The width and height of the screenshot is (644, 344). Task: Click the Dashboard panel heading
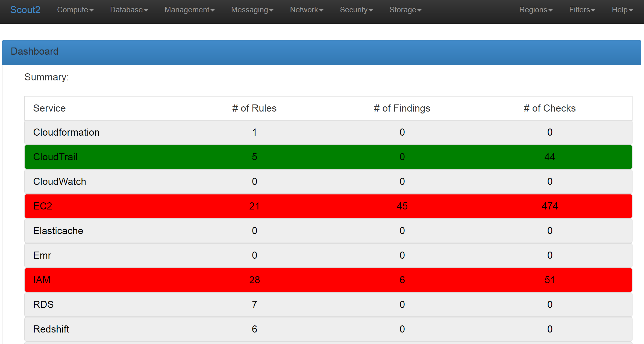322,52
